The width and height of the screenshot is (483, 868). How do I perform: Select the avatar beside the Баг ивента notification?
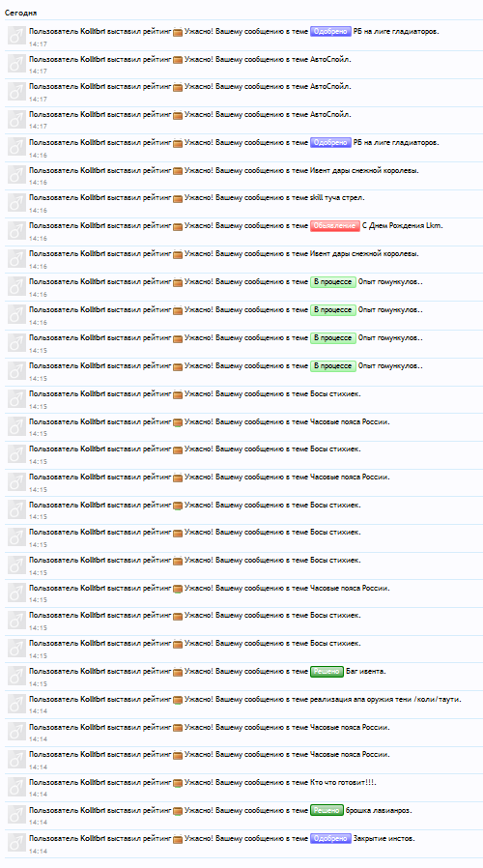coord(16,677)
